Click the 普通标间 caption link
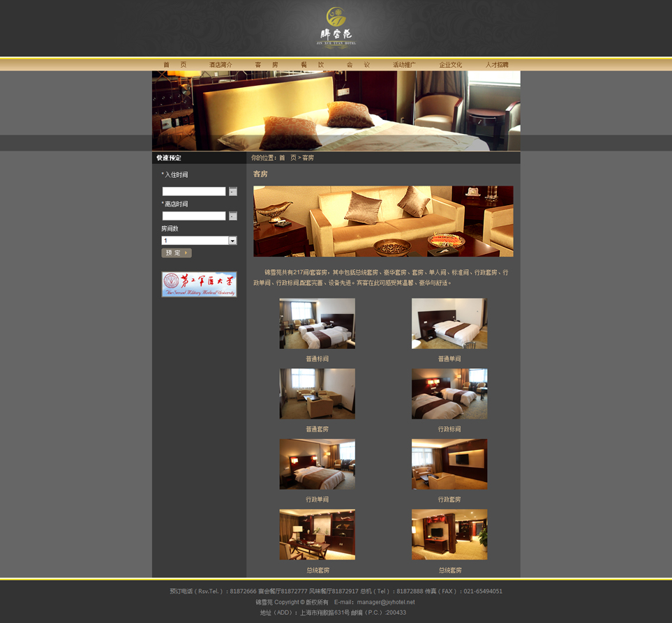 [317, 359]
